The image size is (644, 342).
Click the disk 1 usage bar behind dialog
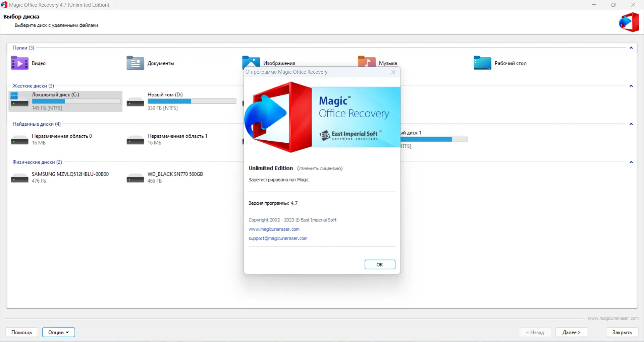434,139
